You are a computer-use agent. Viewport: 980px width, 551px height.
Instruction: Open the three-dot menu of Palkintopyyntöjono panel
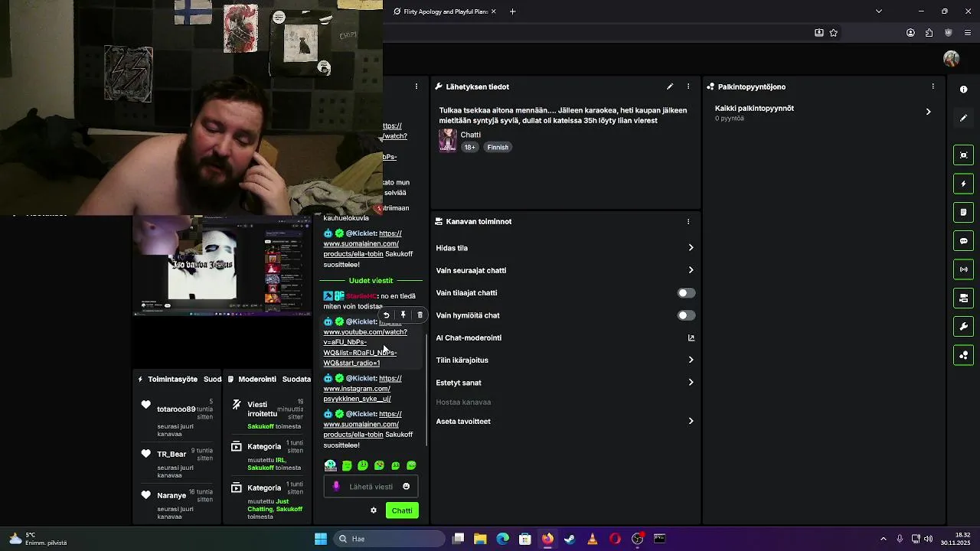coord(933,86)
